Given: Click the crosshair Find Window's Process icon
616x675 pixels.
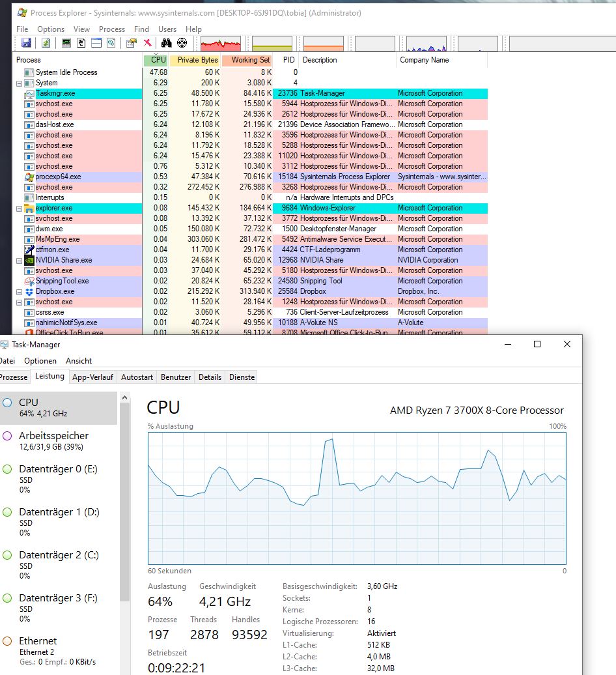Looking at the screenshot, I should point(182,42).
